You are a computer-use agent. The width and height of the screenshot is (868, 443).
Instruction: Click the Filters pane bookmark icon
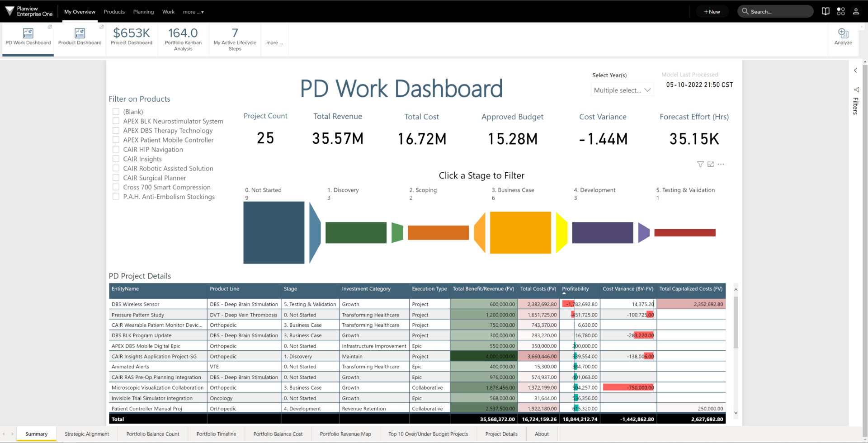[856, 90]
